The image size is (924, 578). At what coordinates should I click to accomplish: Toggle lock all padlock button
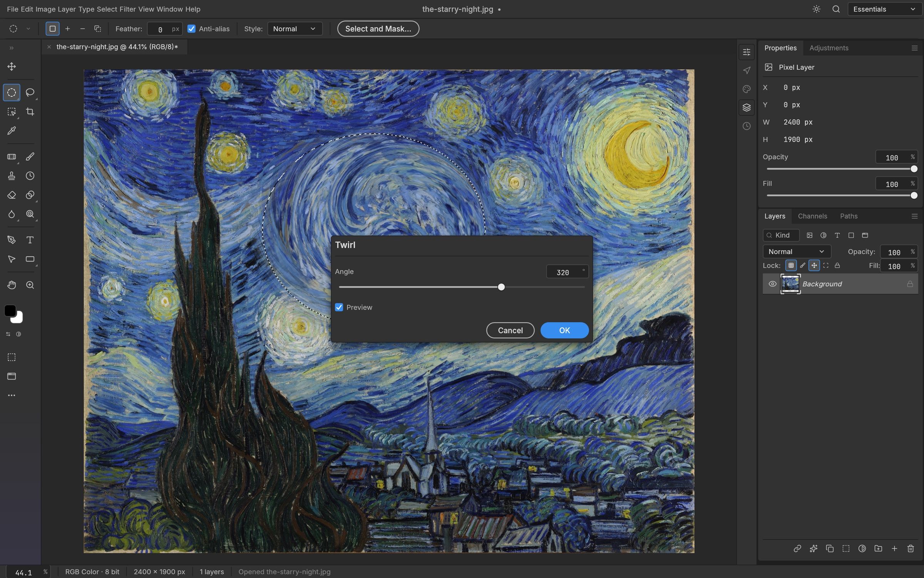pyautogui.click(x=837, y=265)
